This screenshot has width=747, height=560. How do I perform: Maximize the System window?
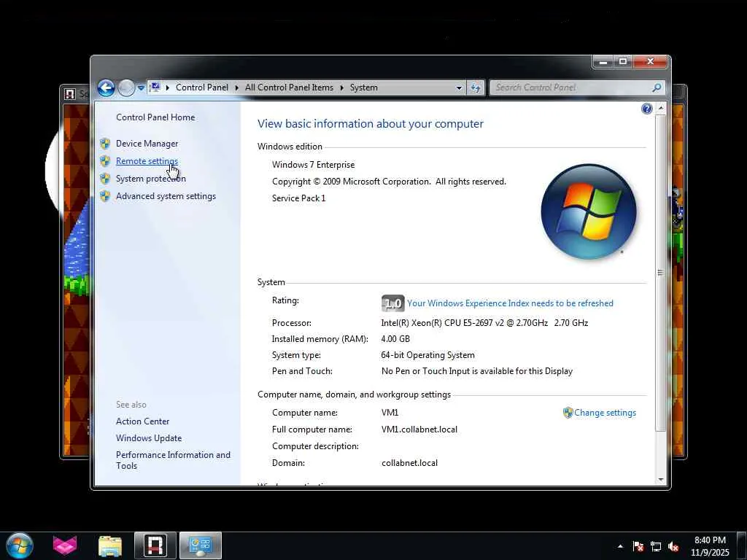pos(623,61)
